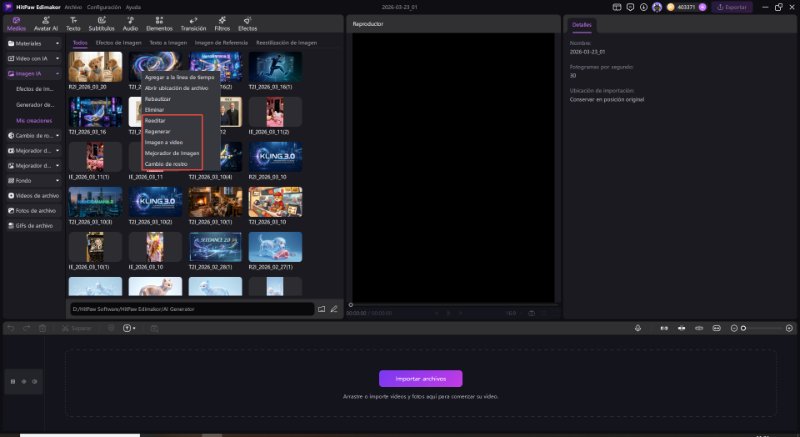Click the folder icon beside file path
This screenshot has width=800, height=437.
[322, 309]
